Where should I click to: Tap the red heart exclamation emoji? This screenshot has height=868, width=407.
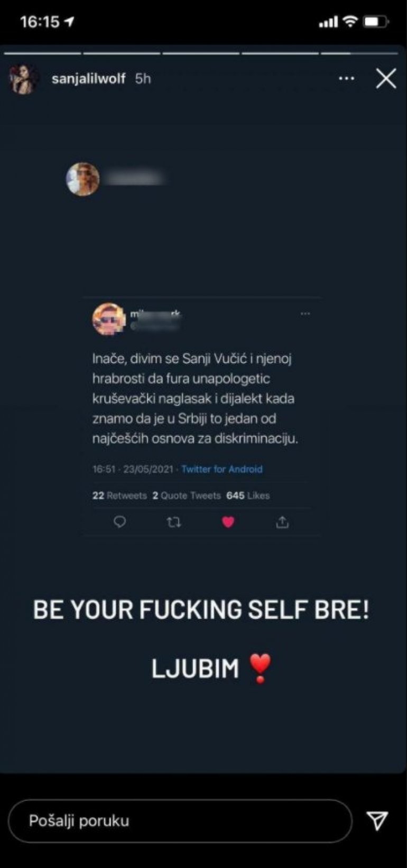[x=260, y=668]
